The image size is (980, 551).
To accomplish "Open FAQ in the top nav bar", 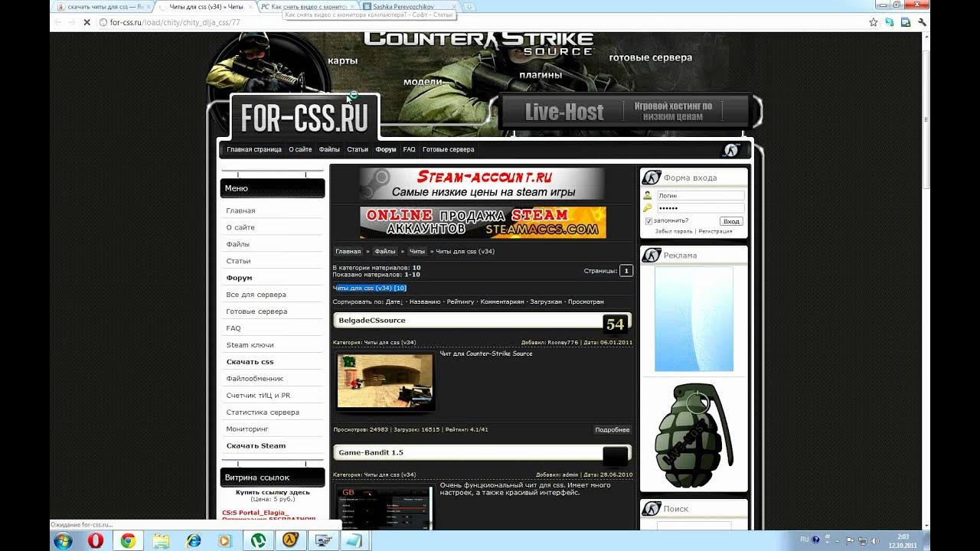I will (x=410, y=150).
